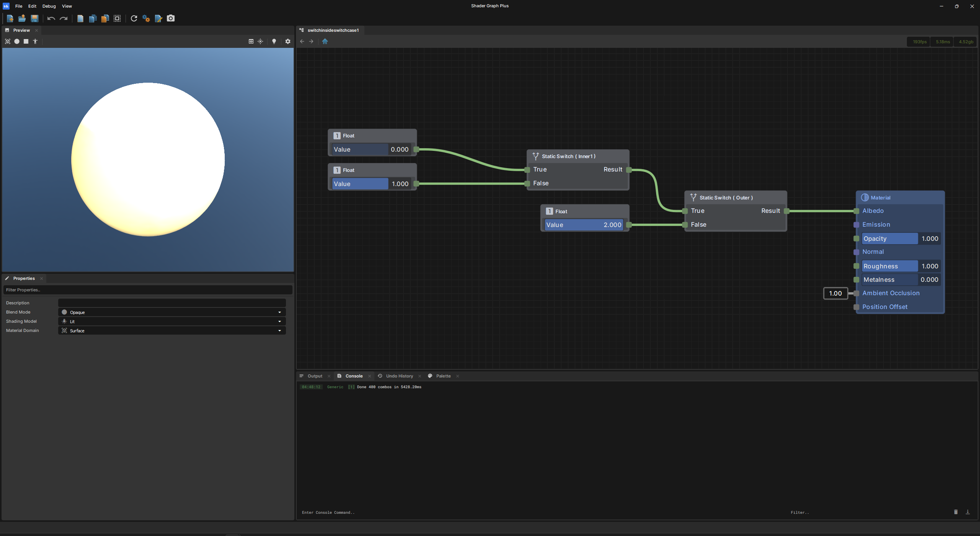Select the Material node header
The width and height of the screenshot is (980, 536).
point(900,198)
